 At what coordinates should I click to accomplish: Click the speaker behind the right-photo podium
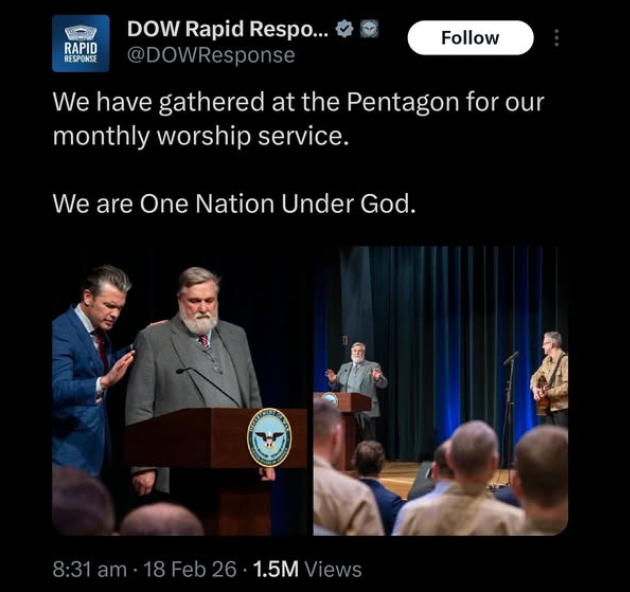coord(357,370)
